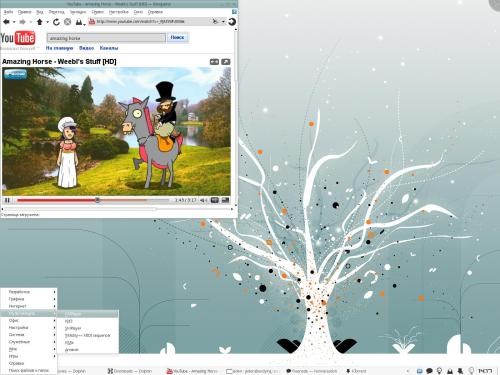Image resolution: width=500 pixels, height=375 pixels.
Task: Open the Правка menu
Action: (24, 12)
